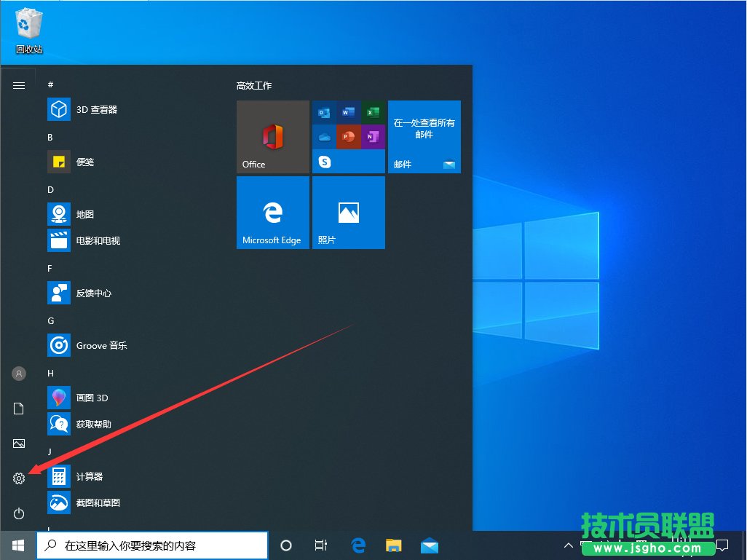Launch Microsoft Edge from its Start tile
This screenshot has height=560, width=747.
(x=272, y=212)
